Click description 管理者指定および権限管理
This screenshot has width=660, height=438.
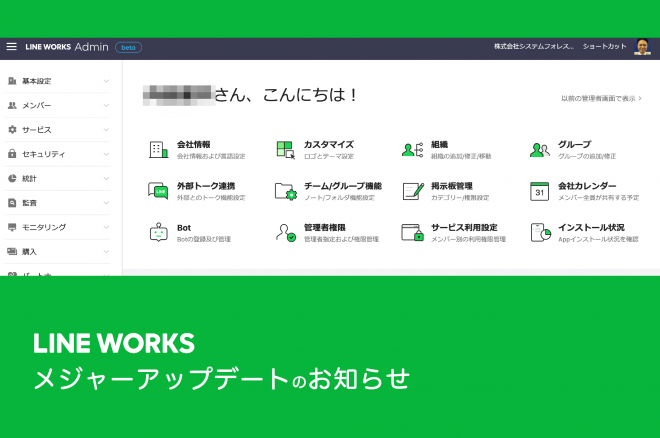tap(342, 239)
